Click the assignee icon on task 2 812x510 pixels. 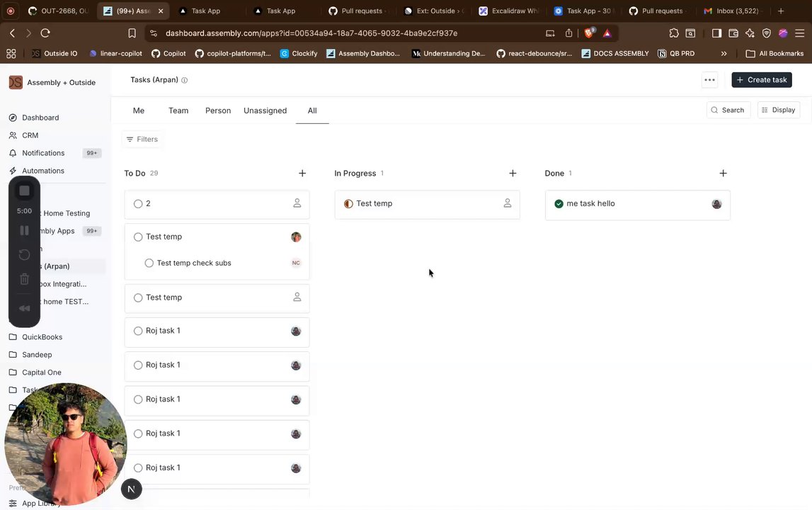pos(297,203)
